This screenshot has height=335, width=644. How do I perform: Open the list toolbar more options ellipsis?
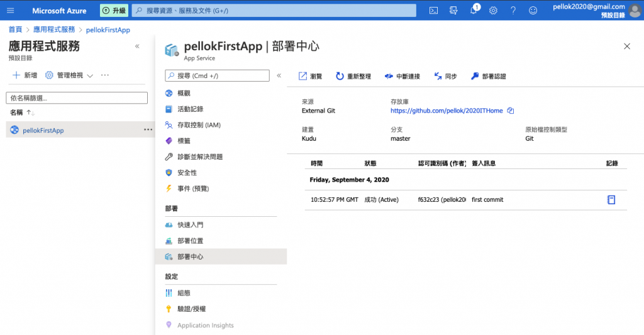pyautogui.click(x=105, y=75)
